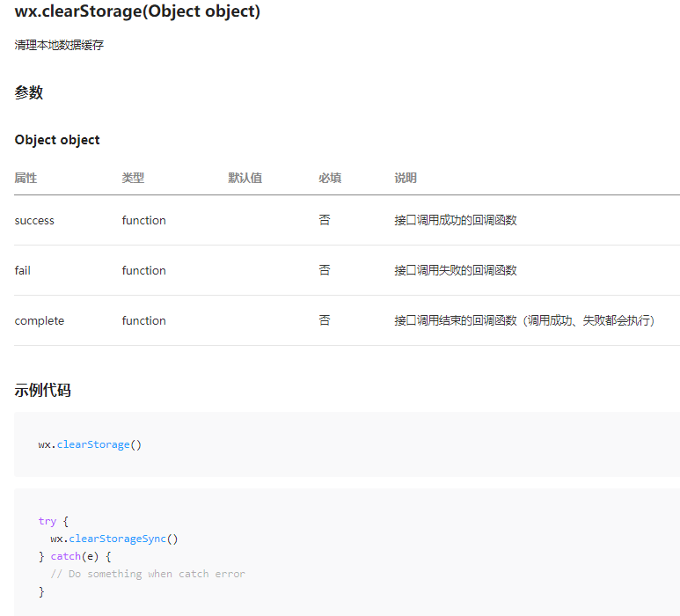Click 否 in the complete row
This screenshot has height=616, width=680.
point(325,321)
